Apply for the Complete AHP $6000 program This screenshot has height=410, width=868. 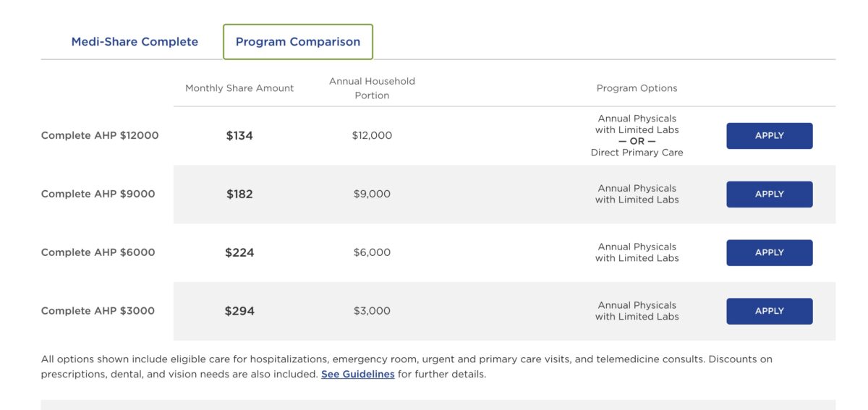769,253
